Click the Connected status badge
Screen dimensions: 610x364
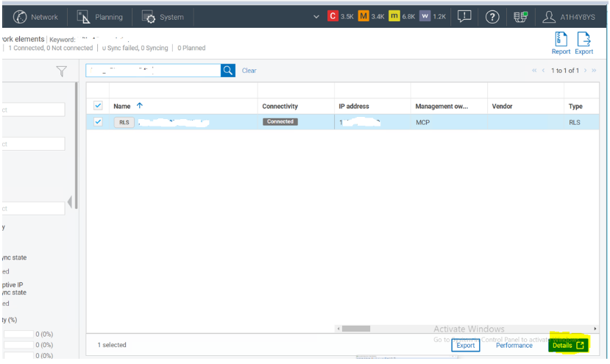pos(280,122)
